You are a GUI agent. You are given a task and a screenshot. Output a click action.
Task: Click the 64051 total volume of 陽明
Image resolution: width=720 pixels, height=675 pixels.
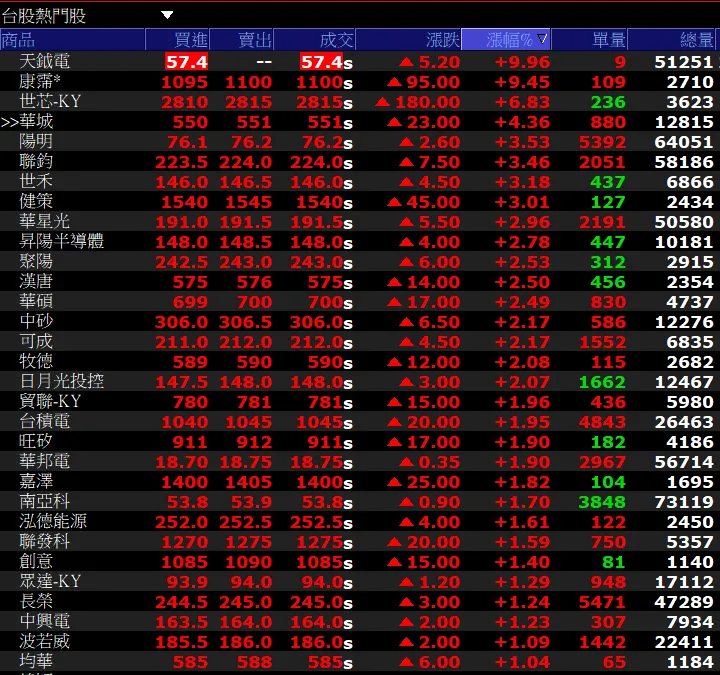(684, 142)
